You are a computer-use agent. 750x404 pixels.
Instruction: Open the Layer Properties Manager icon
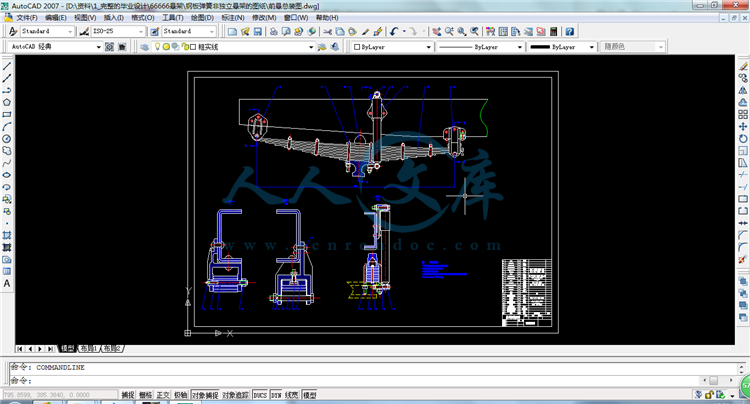point(144,46)
